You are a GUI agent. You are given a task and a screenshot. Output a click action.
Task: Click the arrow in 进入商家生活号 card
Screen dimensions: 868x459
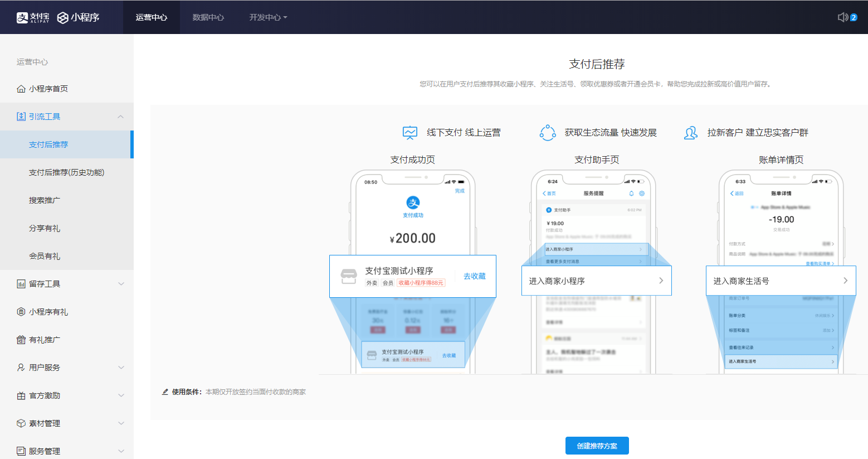[x=845, y=281]
